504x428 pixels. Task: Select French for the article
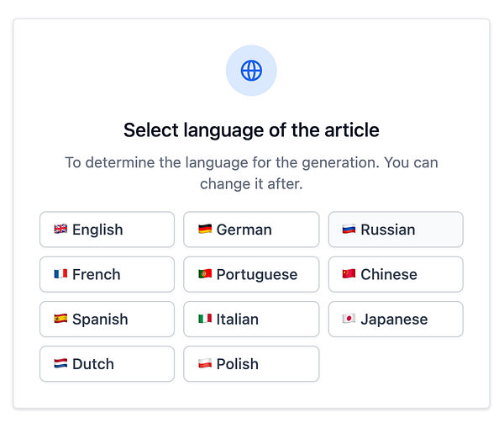tap(107, 274)
